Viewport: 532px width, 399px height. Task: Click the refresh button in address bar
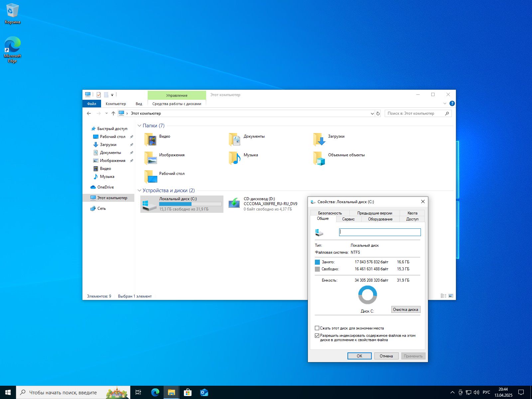[x=378, y=113]
